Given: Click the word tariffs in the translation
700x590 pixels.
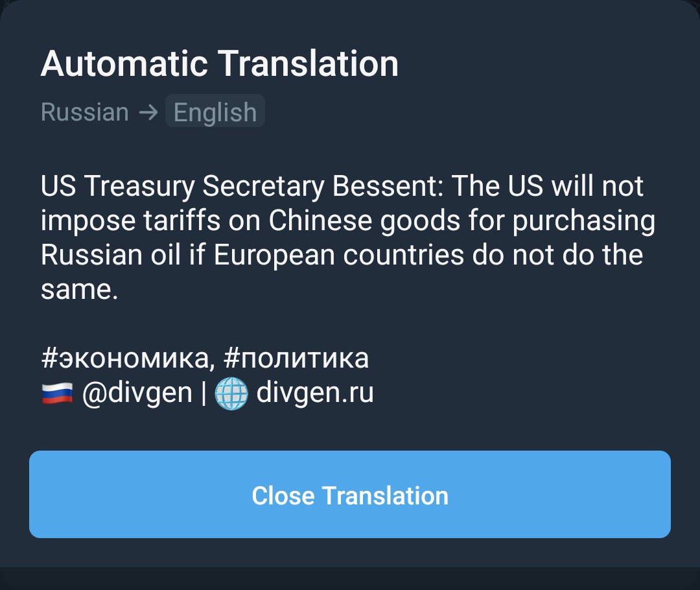Looking at the screenshot, I should [x=181, y=220].
